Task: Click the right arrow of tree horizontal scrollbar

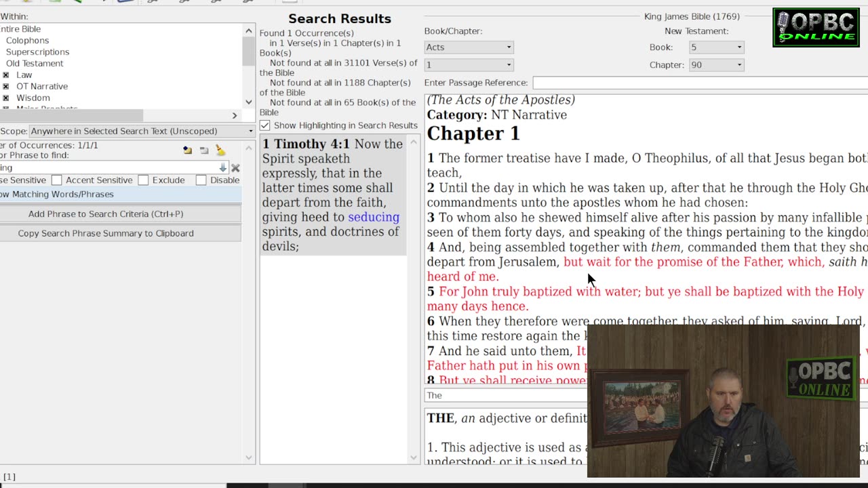Action: point(235,116)
